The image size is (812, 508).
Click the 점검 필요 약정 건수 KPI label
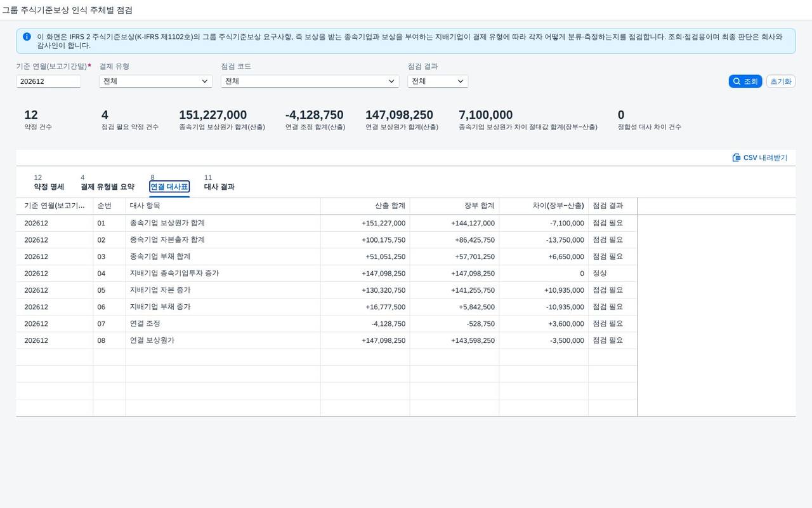point(130,127)
